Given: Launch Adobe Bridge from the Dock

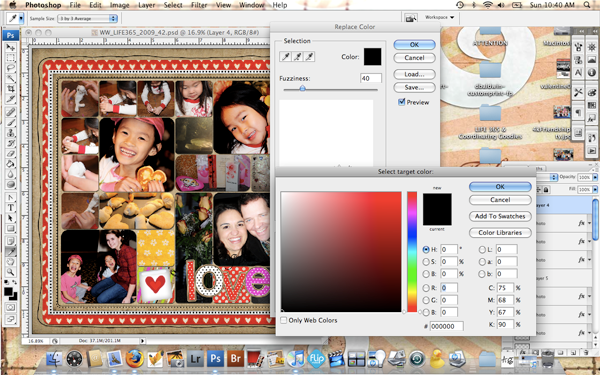Looking at the screenshot, I should tap(235, 359).
